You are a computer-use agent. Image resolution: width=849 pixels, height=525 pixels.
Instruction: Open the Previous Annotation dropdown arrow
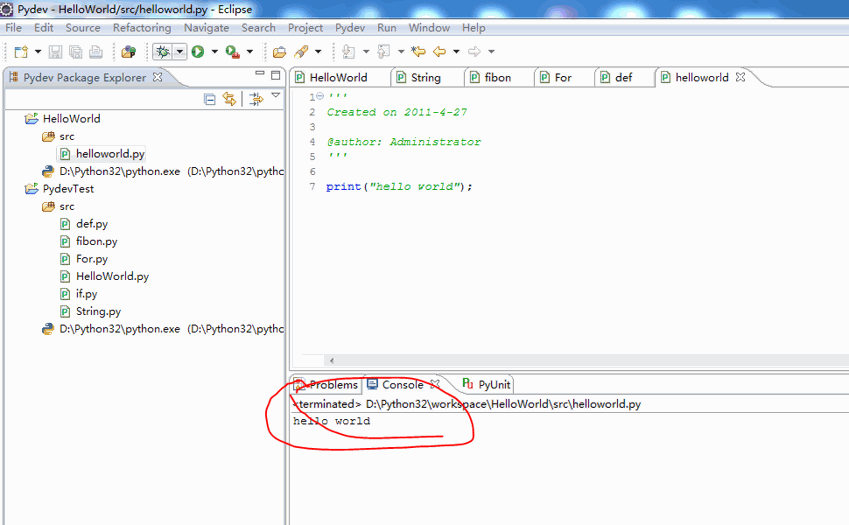(x=401, y=52)
